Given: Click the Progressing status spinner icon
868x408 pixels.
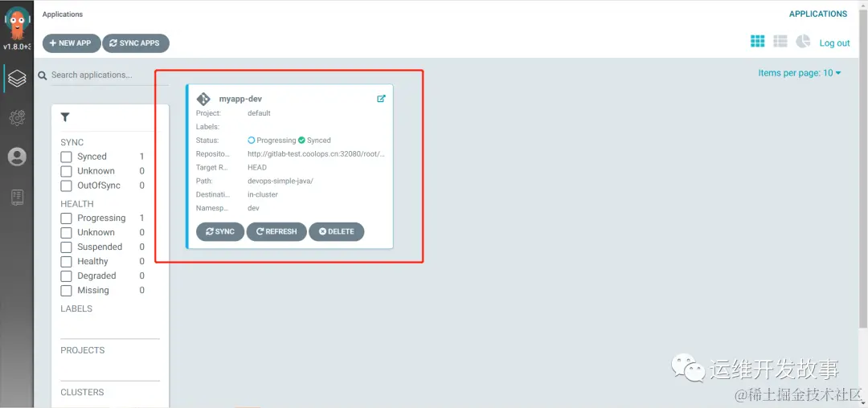Looking at the screenshot, I should tap(252, 141).
